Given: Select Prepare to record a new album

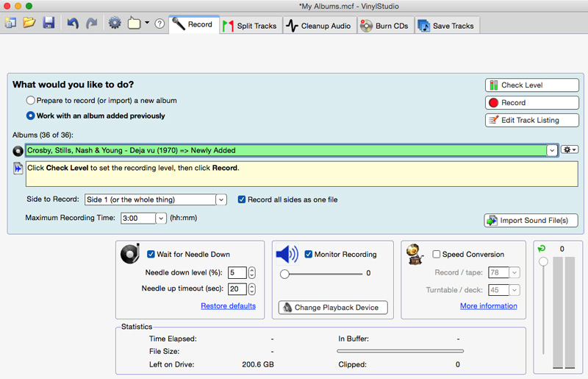Looking at the screenshot, I should coord(30,100).
